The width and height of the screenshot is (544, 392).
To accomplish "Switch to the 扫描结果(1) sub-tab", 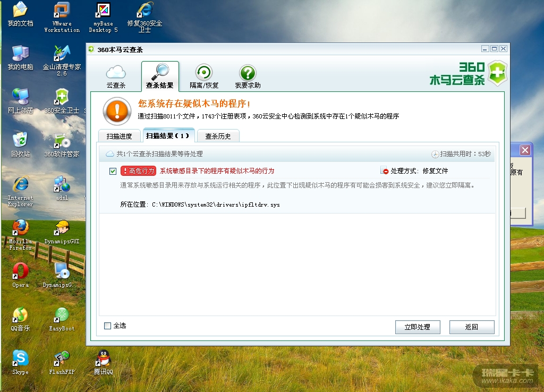I will tap(168, 135).
